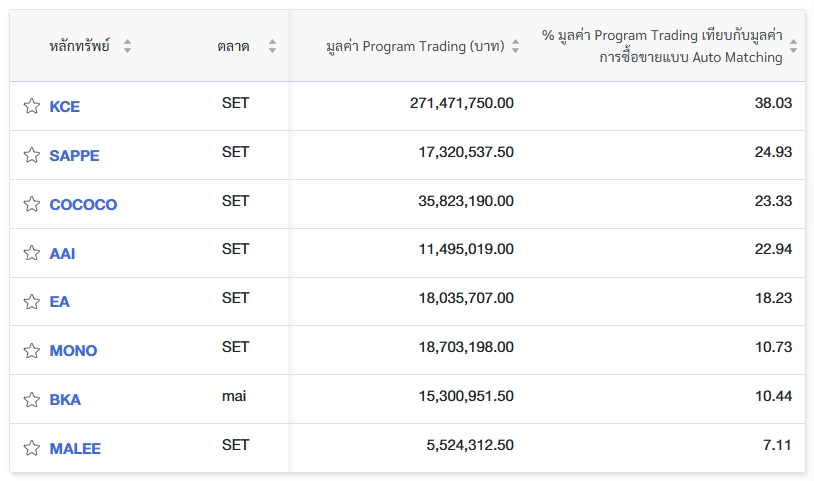
Task: View the EA stock link
Action: pyautogui.click(x=60, y=301)
